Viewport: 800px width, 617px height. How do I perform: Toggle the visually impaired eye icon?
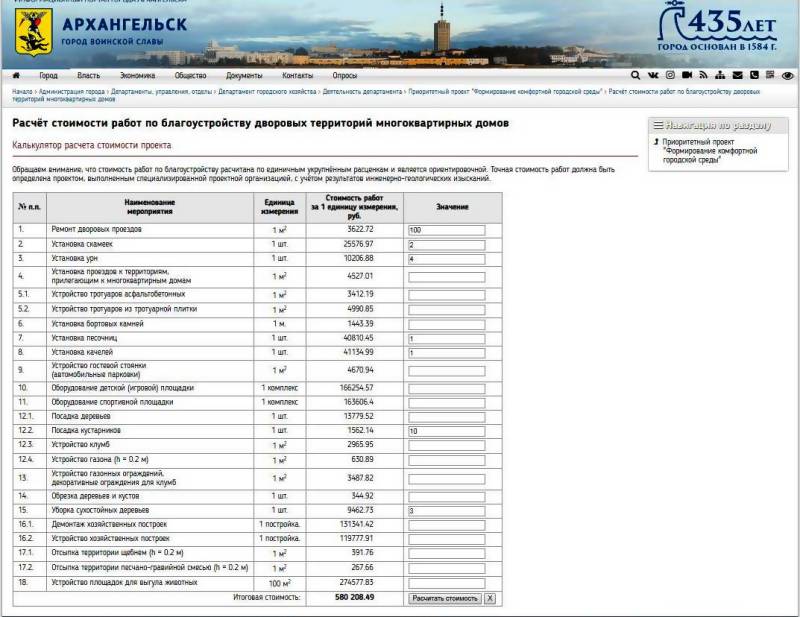pyautogui.click(x=788, y=75)
